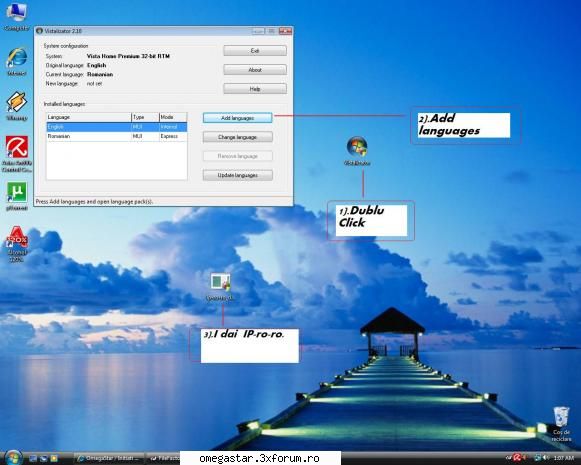Click the status bar hint about Add languages
Viewport: 581px width, 465px height.
pos(94,202)
